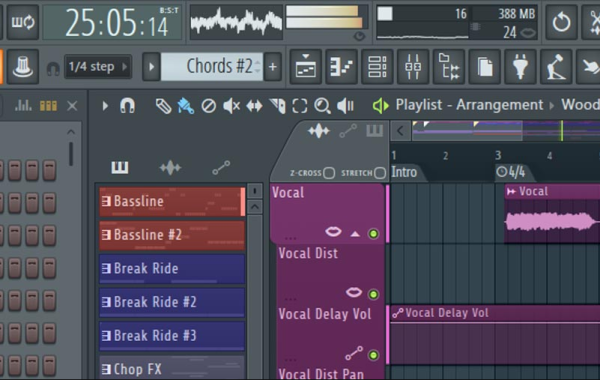Select the Slip tool in Playlist
The height and width of the screenshot is (380, 600).
pyautogui.click(x=254, y=106)
